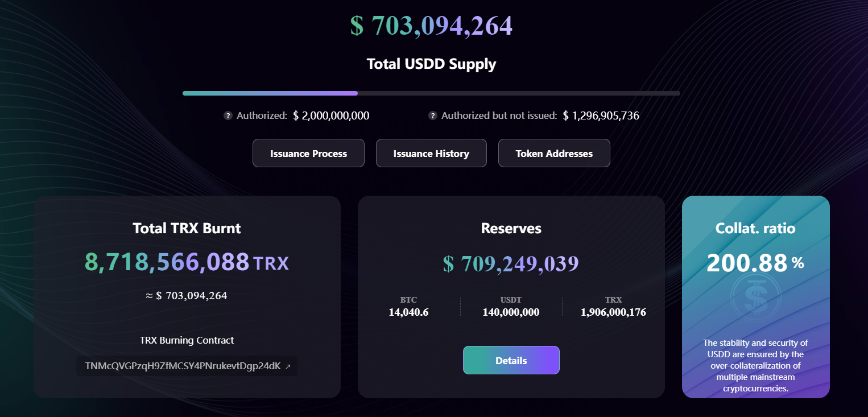Show the Token Addresses

pos(554,154)
